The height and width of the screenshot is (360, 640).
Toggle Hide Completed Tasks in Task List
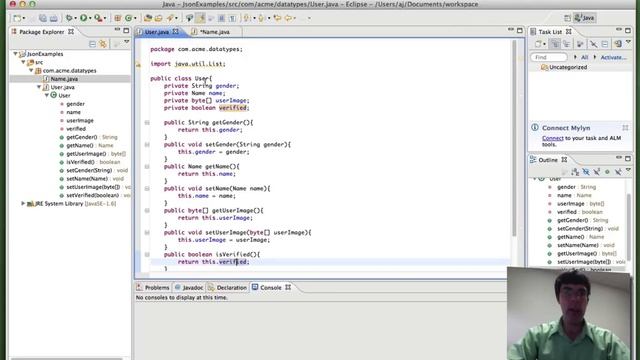pos(593,44)
